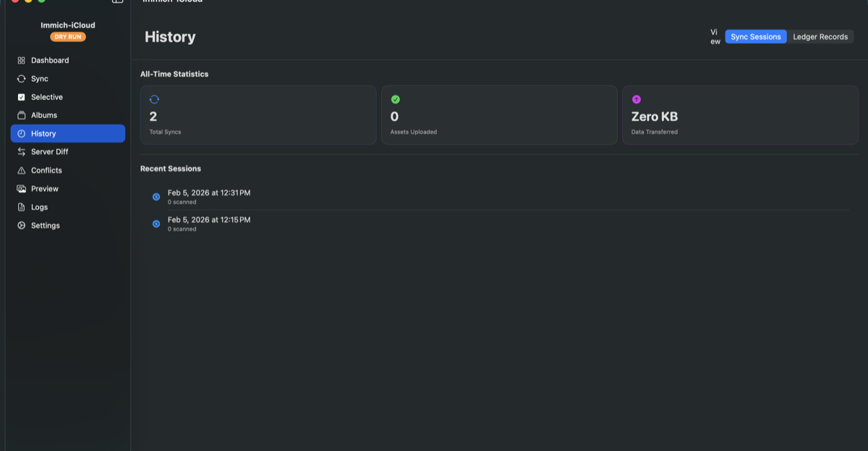
Task: Click status icon of the 12:31 PM session
Action: point(156,197)
